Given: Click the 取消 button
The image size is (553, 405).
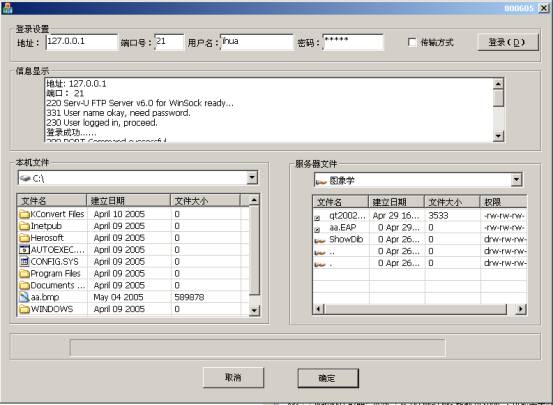Looking at the screenshot, I should pos(233,377).
